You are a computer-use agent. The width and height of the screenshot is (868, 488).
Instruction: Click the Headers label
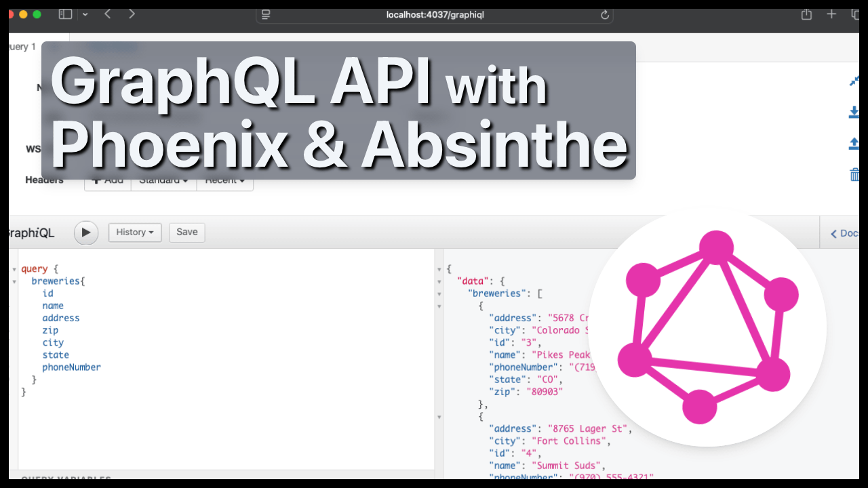(x=44, y=180)
